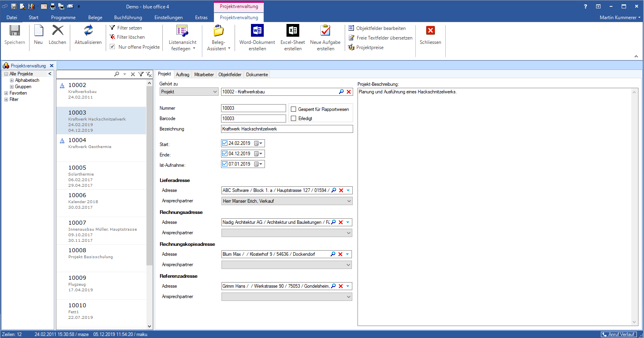The image size is (644, 338).
Task: Open the Gehört zu Projekt type dropdown
Action: [x=215, y=92]
